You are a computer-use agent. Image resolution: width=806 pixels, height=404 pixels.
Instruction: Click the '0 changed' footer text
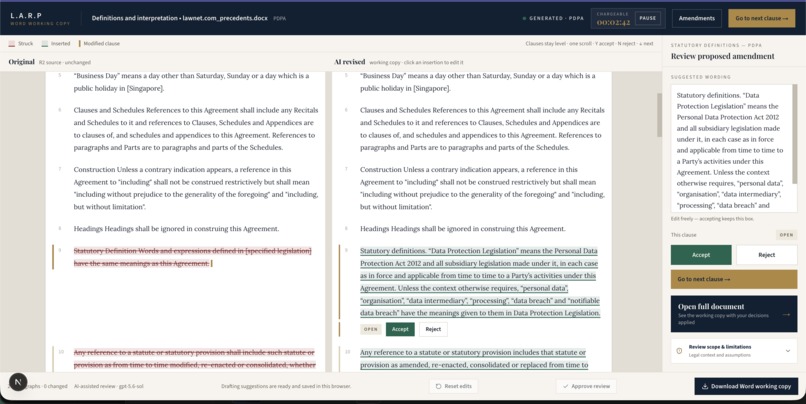tap(56, 386)
